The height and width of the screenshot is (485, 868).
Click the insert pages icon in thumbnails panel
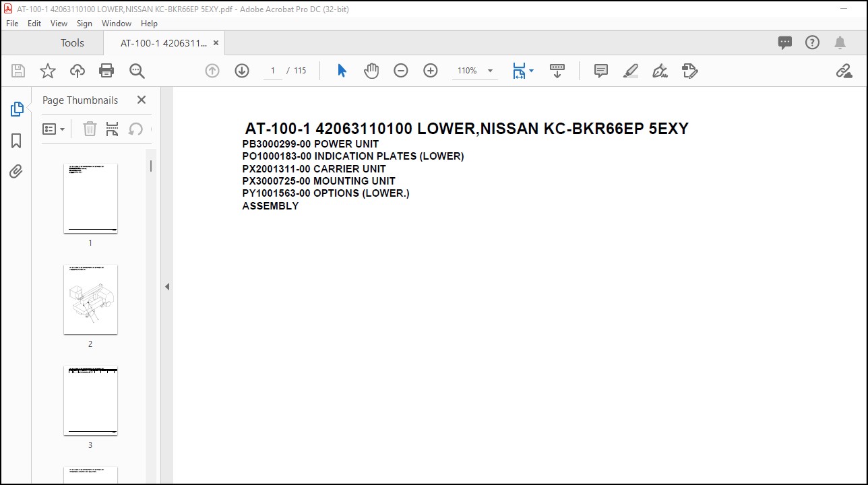pyautogui.click(x=113, y=129)
